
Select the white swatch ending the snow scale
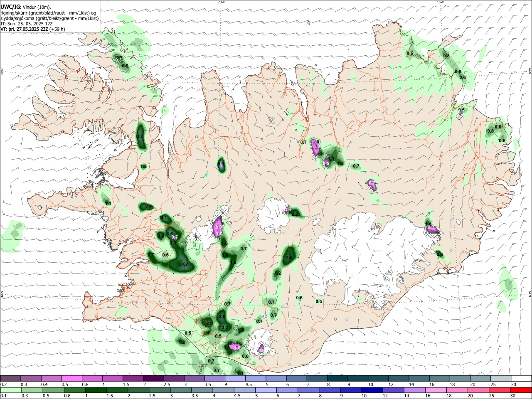click(520, 379)
